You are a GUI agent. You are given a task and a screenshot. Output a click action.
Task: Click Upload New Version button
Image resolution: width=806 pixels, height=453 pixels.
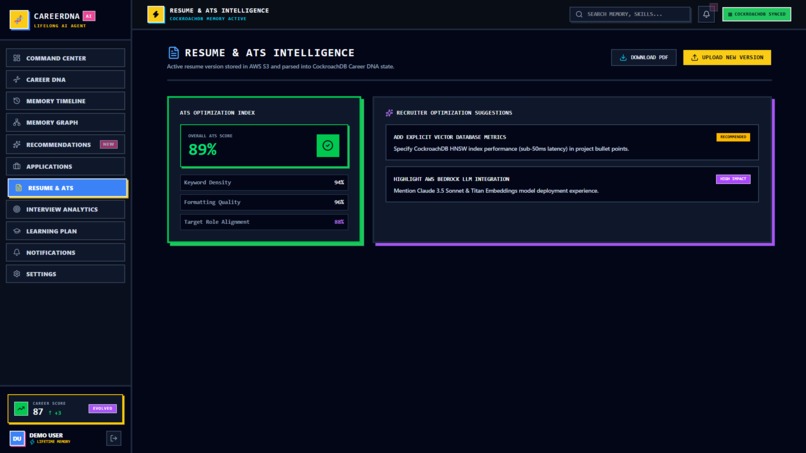(x=727, y=58)
